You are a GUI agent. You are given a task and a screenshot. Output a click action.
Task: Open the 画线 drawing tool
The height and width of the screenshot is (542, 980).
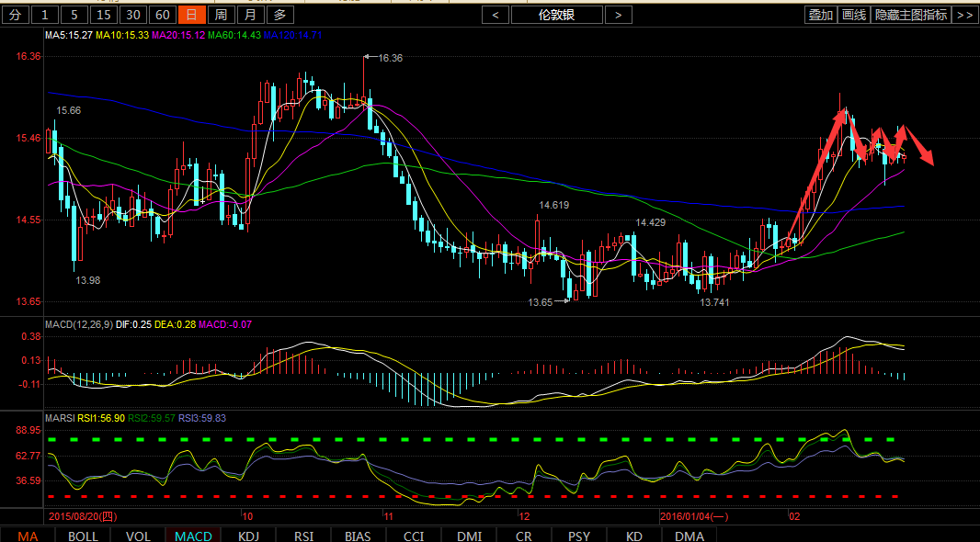[x=854, y=15]
